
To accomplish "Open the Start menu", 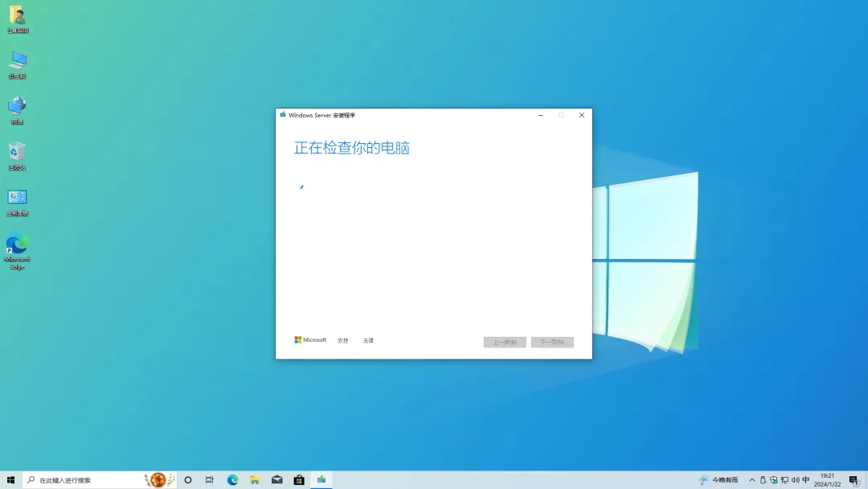I will (10, 479).
